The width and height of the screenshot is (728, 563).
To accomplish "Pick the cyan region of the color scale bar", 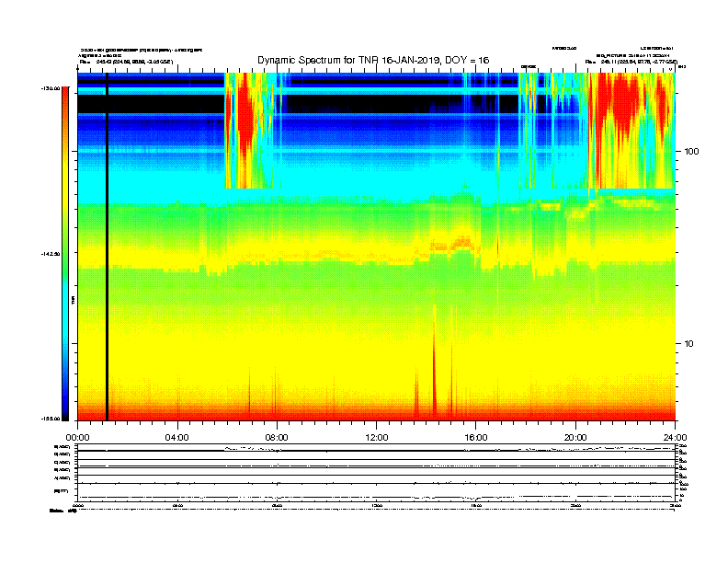I will coord(65,302).
